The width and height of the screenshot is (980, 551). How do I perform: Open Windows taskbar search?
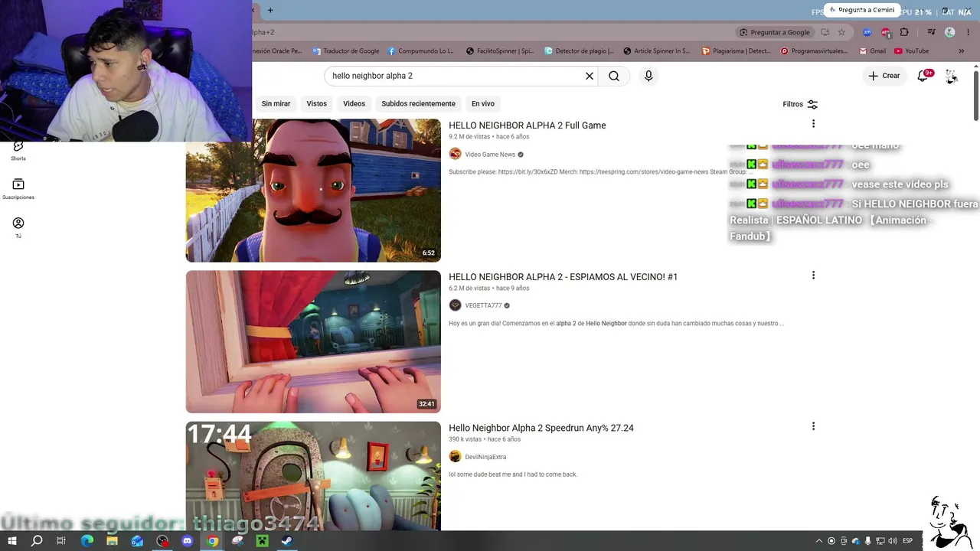(37, 541)
